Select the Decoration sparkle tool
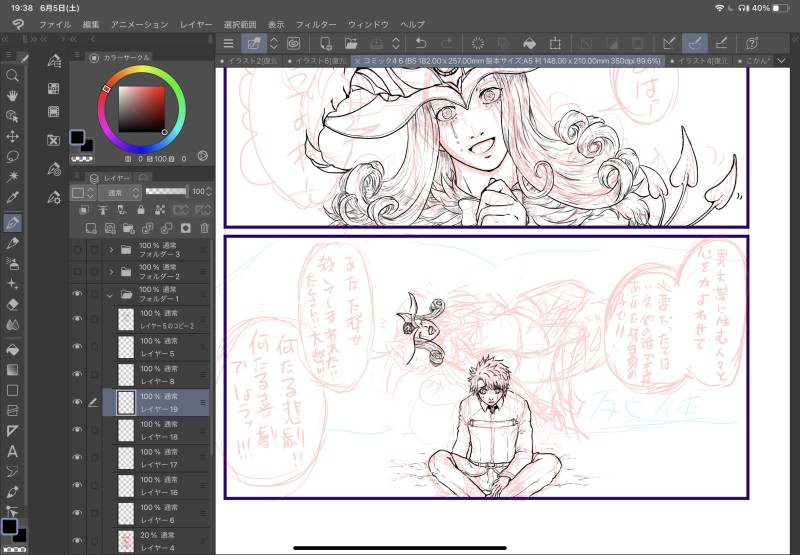 12,284
